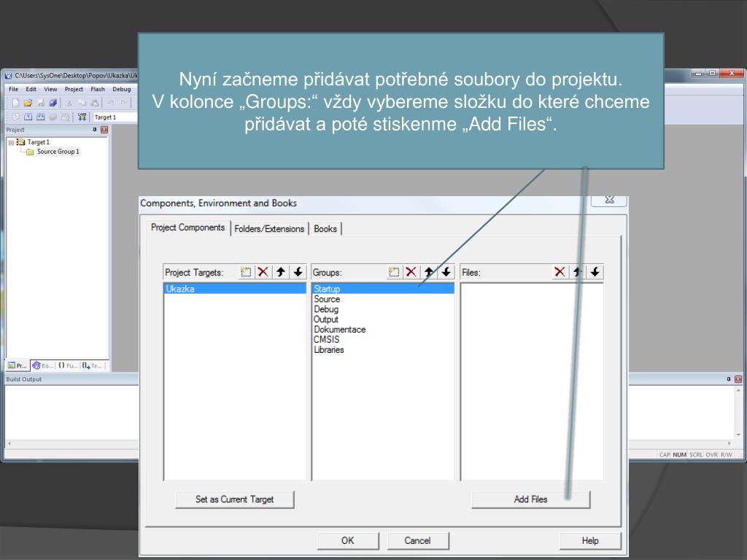Image resolution: width=747 pixels, height=560 pixels.
Task: Select the CMSIS group in list
Action: pos(326,340)
